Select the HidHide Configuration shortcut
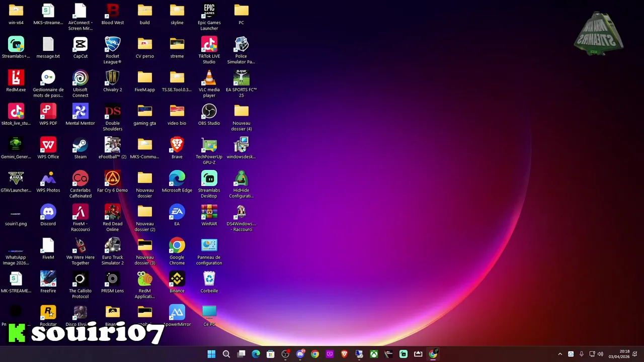This screenshot has width=644, height=362. click(242, 185)
